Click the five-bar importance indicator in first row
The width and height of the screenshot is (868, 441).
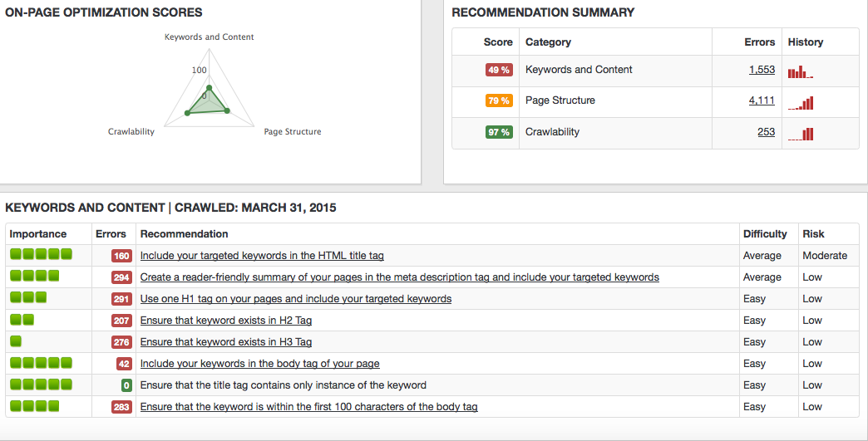coord(41,254)
